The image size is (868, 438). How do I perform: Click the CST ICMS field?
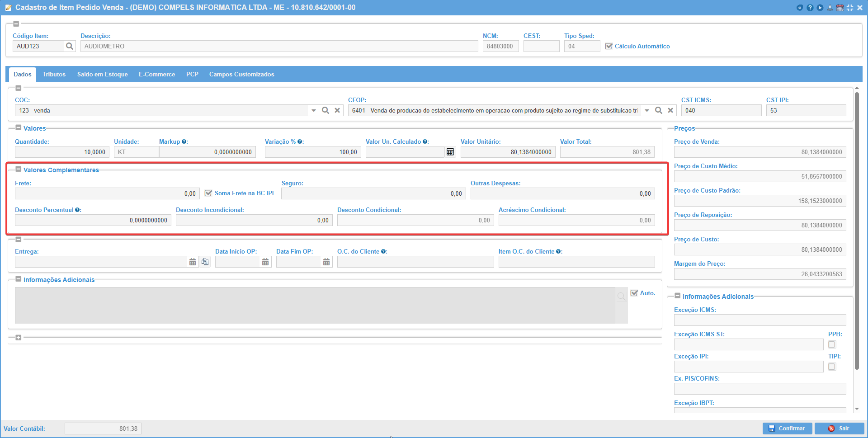[x=722, y=110]
